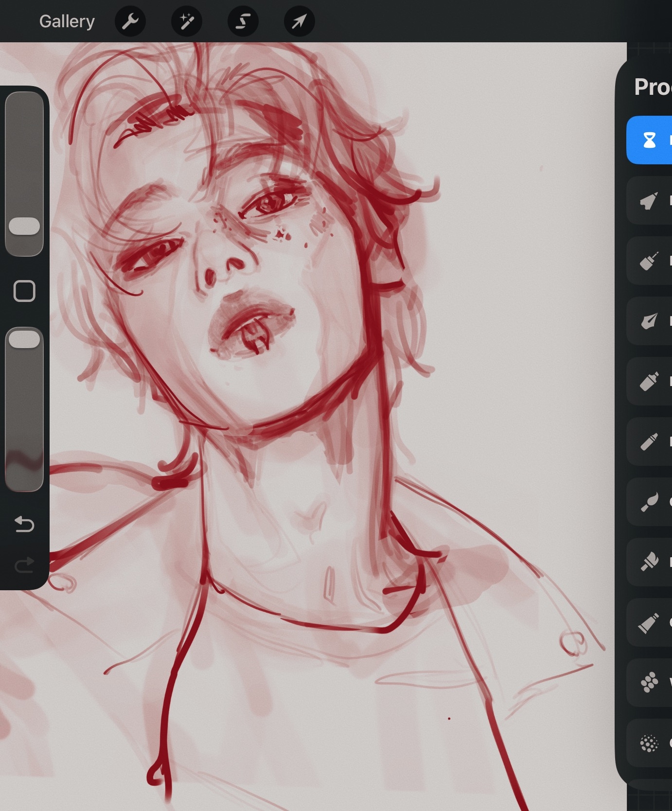Select the oval dots cluster brush category
This screenshot has width=672, height=811.
click(650, 683)
